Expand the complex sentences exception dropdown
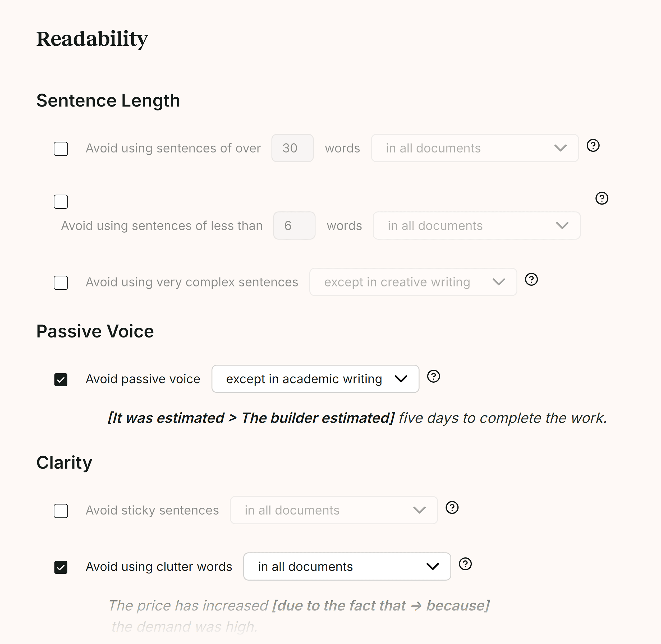Screen dimensions: 661x644 [x=499, y=282]
